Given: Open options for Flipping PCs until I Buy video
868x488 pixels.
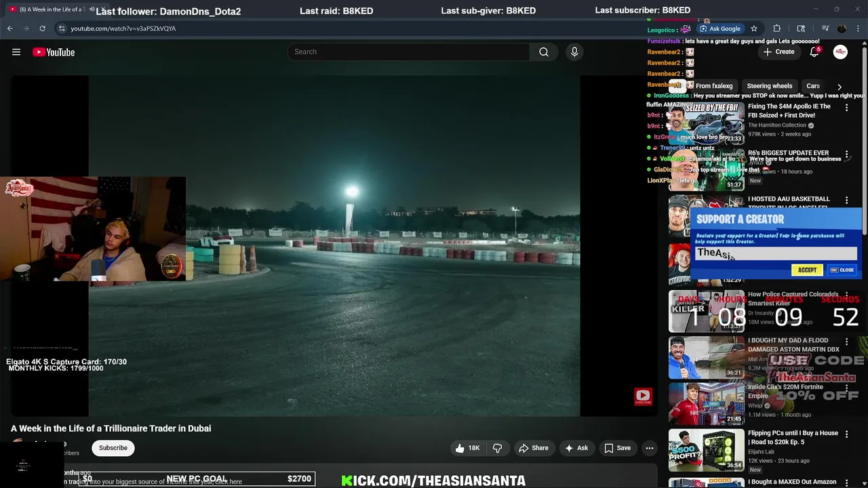Looking at the screenshot, I should [846, 434].
